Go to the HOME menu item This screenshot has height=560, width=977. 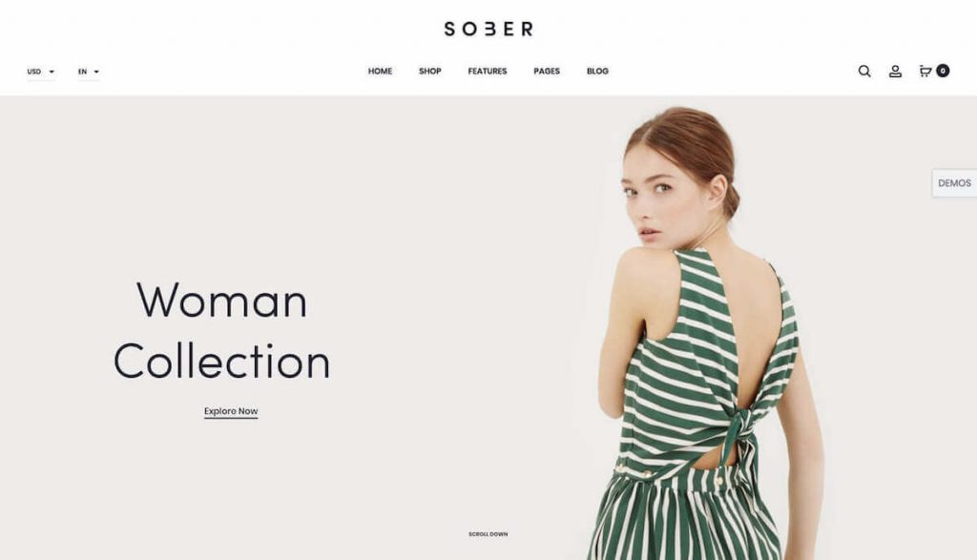click(x=380, y=71)
